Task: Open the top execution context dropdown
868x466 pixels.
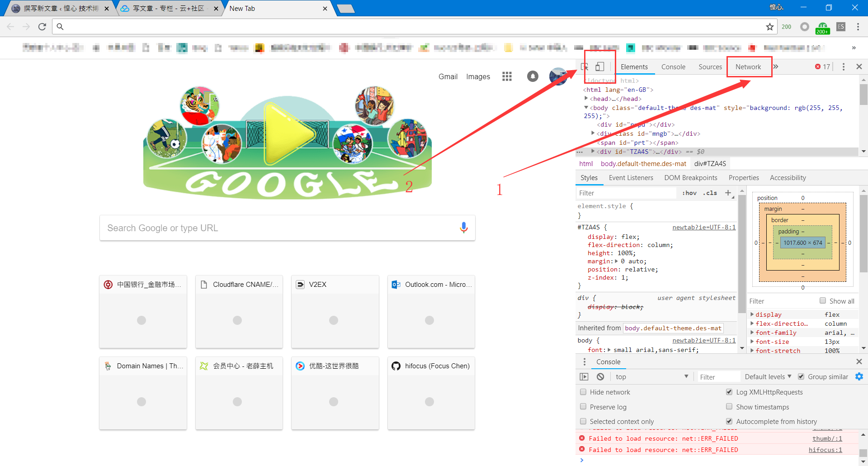Action: [x=652, y=376]
